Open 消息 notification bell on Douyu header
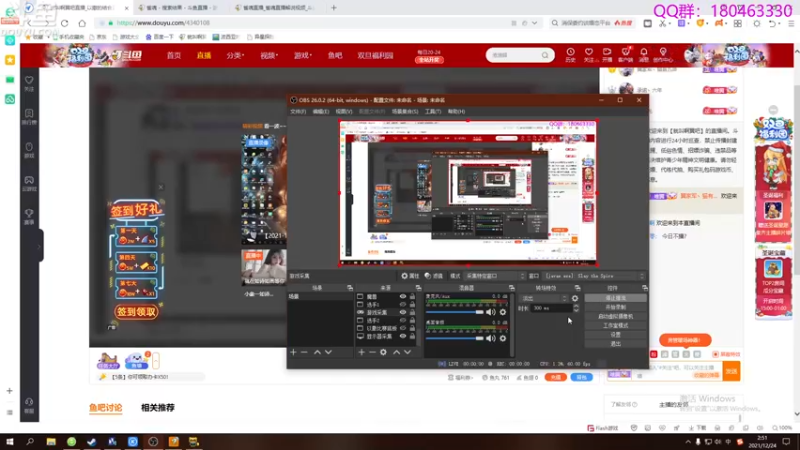Viewport: 800px width, 450px height. coord(644,55)
